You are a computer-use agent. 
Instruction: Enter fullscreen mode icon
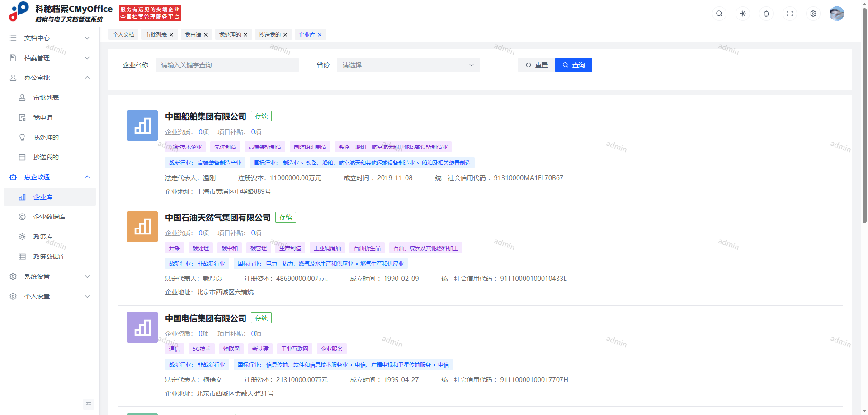[789, 14]
